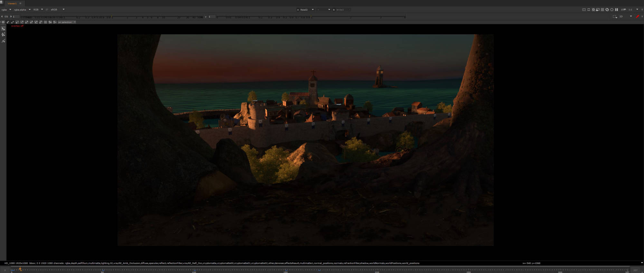The height and width of the screenshot is (273, 644).
Task: Toggle pixel aspect ratio 1:1 button
Action: click(x=630, y=10)
